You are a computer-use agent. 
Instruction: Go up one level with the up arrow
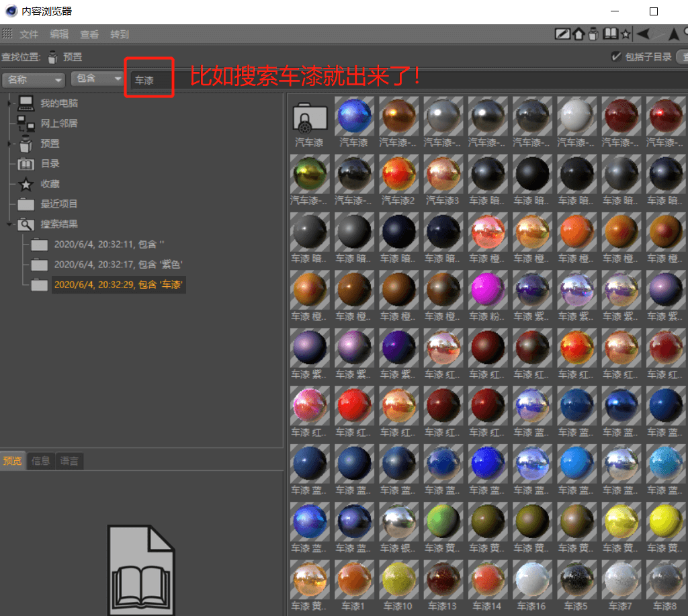[673, 34]
